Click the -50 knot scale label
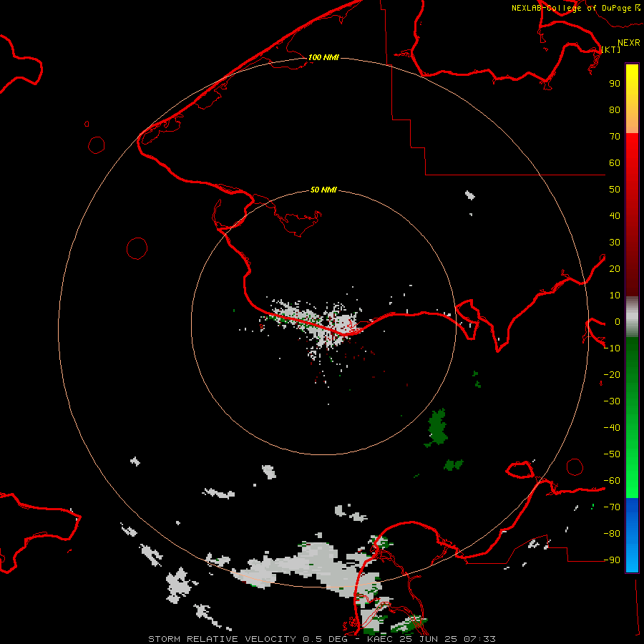 coord(612,454)
